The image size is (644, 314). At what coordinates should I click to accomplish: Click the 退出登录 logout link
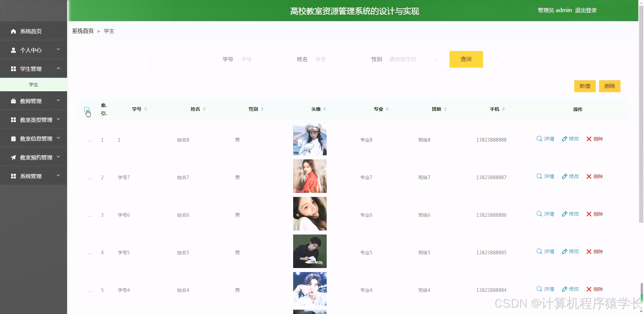[x=586, y=10]
